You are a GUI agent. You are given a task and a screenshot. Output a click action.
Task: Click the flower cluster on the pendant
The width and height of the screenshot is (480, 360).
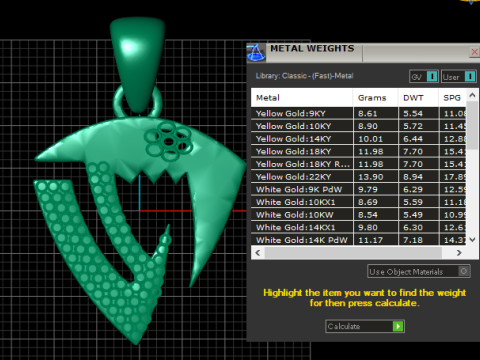coord(169,142)
